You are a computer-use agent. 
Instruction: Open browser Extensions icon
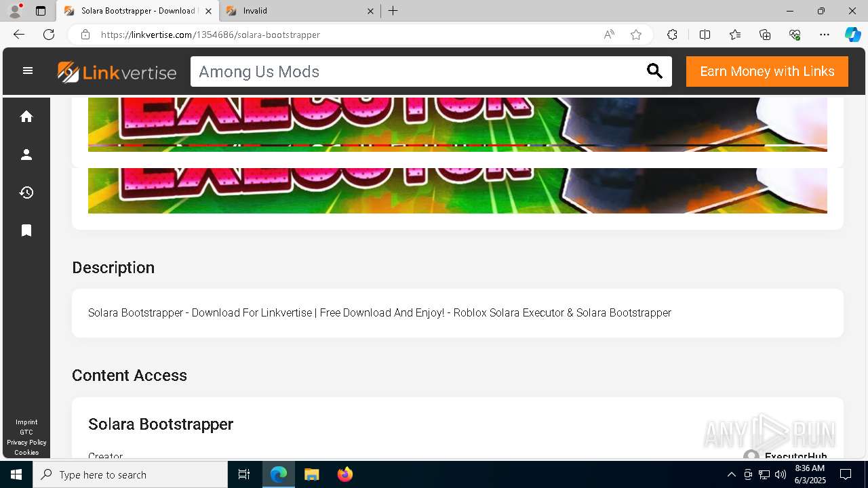point(672,35)
